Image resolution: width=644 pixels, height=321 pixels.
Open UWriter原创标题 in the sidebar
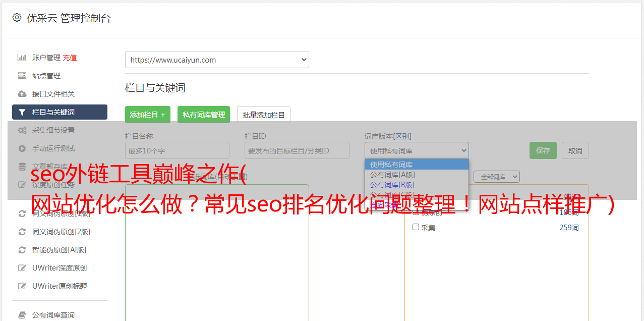[60, 286]
